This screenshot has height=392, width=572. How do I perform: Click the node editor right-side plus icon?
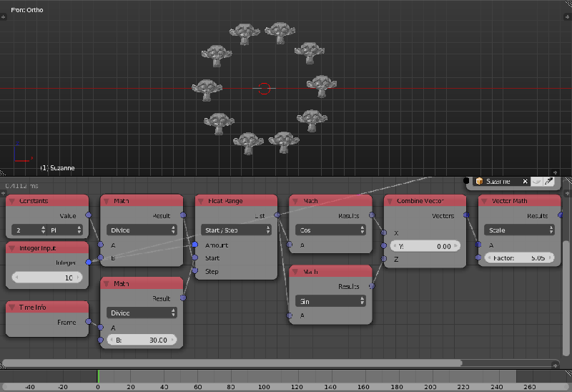click(x=568, y=192)
